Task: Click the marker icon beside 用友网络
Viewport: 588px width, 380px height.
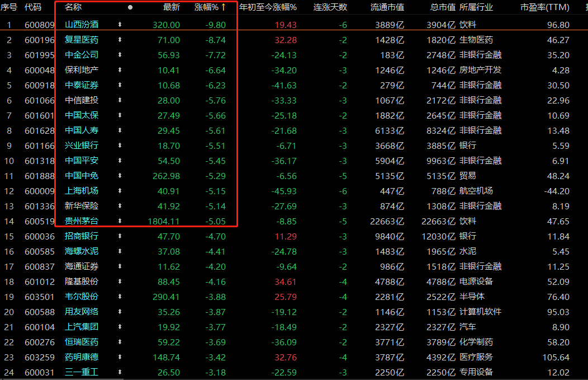Action: (120, 312)
